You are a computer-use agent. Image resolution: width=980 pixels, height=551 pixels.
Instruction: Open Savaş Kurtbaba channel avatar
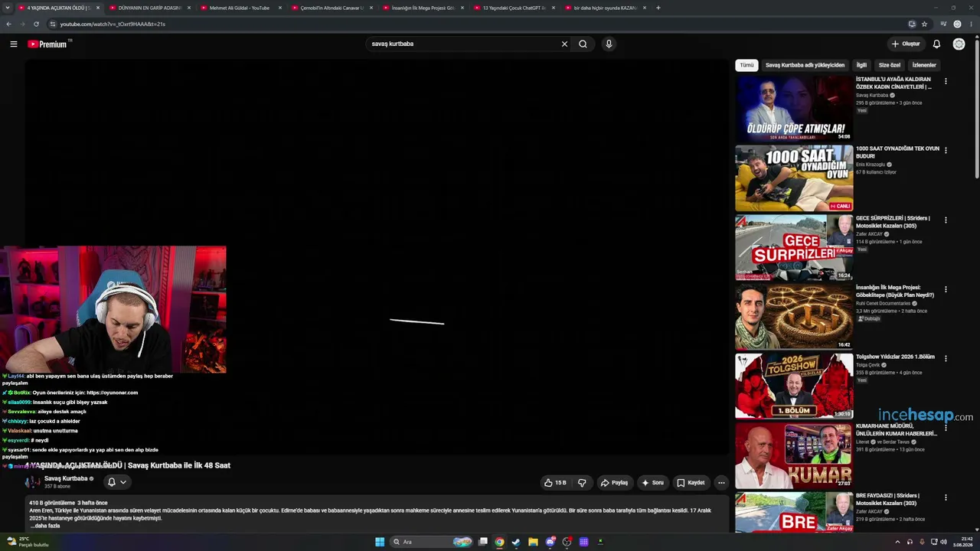[33, 482]
